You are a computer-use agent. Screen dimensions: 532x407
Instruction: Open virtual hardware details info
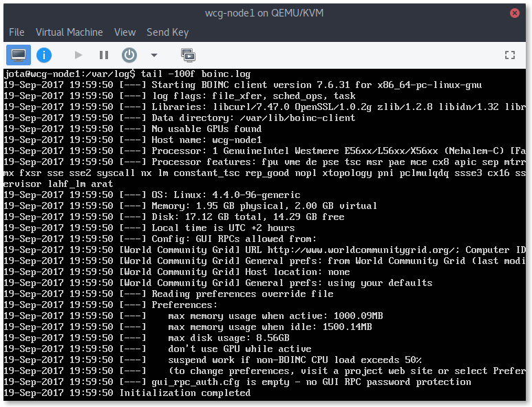click(x=44, y=55)
